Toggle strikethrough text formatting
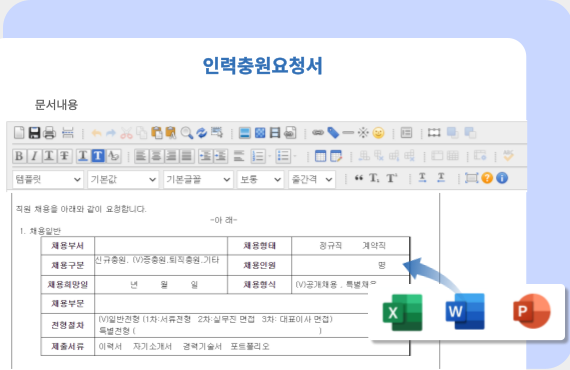 point(64,156)
